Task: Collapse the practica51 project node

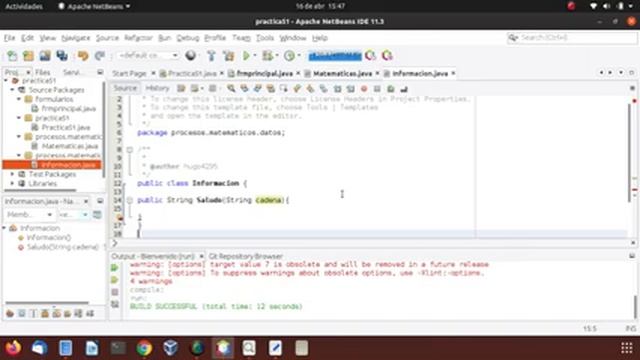Action: point(6,81)
